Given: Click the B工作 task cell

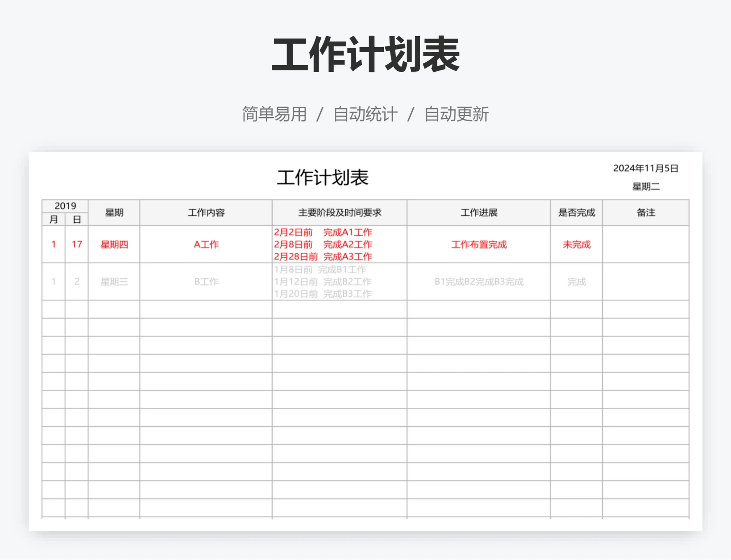Looking at the screenshot, I should click(205, 282).
